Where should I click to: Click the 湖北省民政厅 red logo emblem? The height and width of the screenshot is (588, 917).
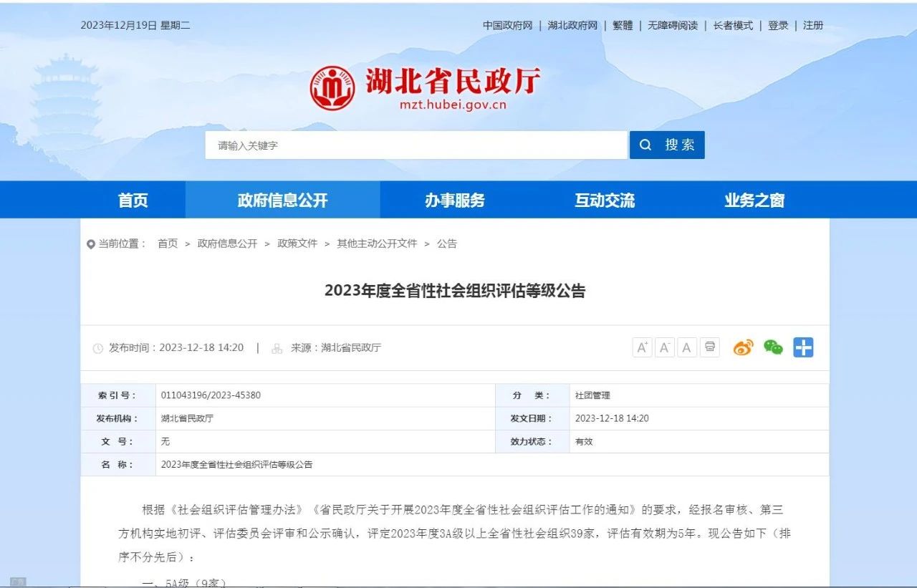pyautogui.click(x=332, y=88)
